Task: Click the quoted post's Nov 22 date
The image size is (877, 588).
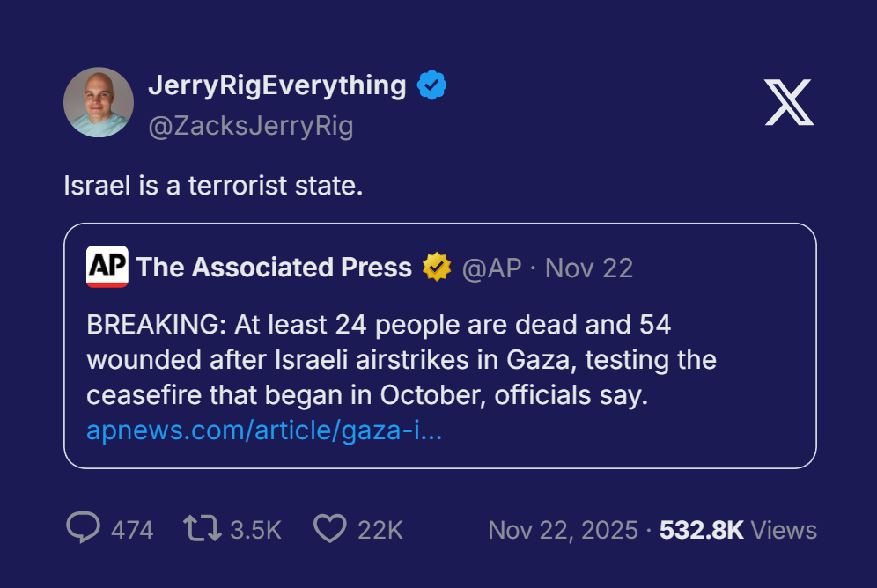Action: (589, 268)
